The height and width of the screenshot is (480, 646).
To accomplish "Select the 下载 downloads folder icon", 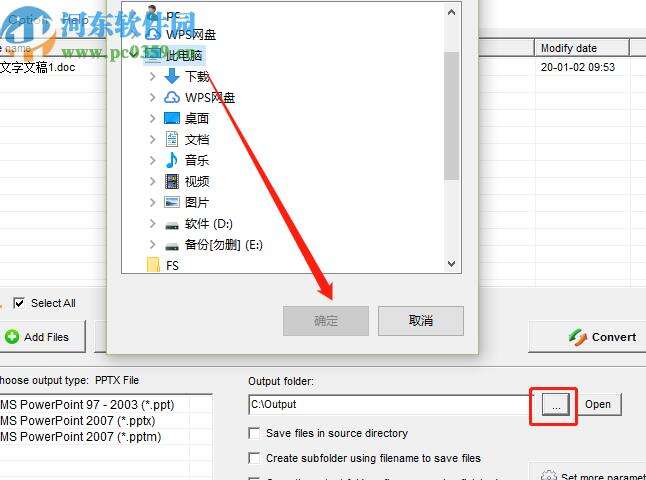I will click(172, 76).
